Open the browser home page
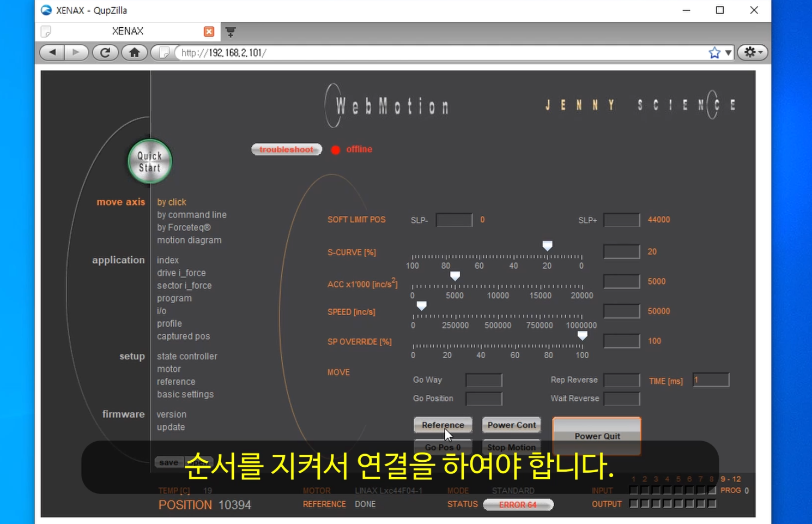Screen dimensions: 812x524 [135, 52]
